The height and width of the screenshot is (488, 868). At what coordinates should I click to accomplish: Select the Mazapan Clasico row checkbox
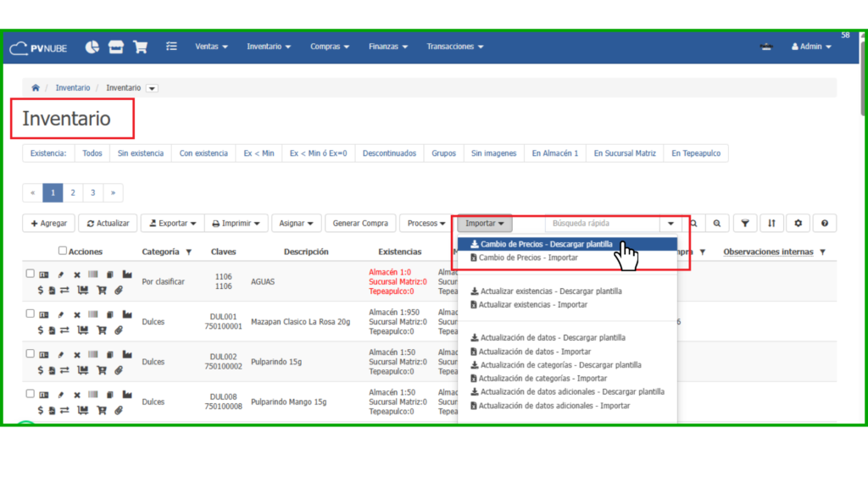point(31,313)
